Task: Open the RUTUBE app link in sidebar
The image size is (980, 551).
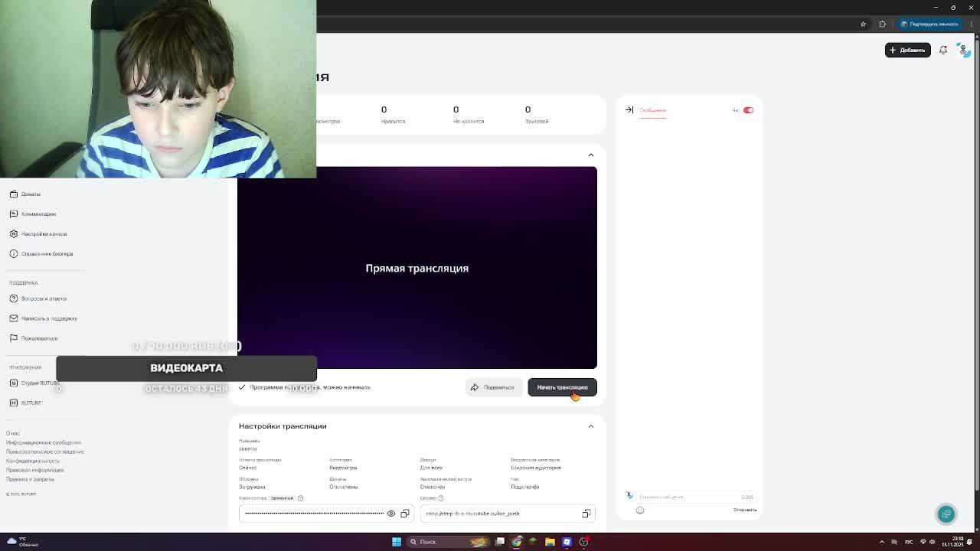Action: pyautogui.click(x=31, y=403)
